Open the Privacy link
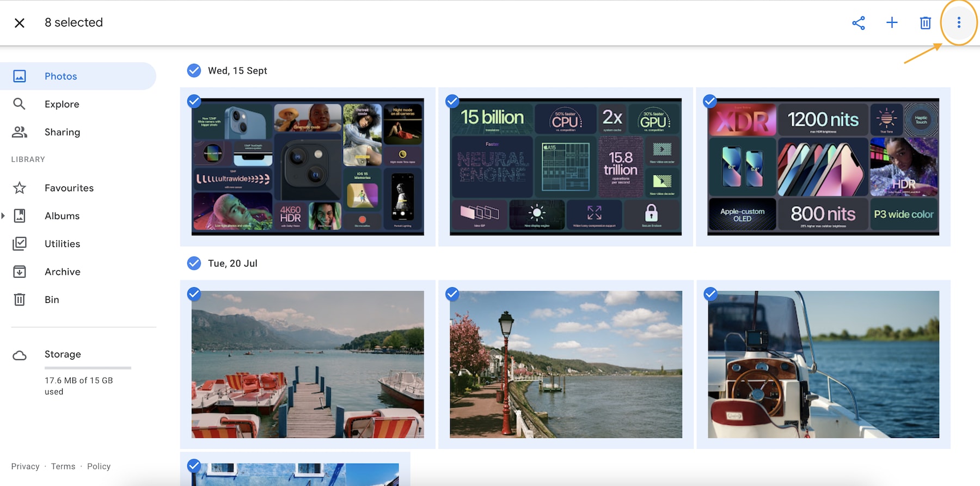The height and width of the screenshot is (486, 980). (26, 466)
